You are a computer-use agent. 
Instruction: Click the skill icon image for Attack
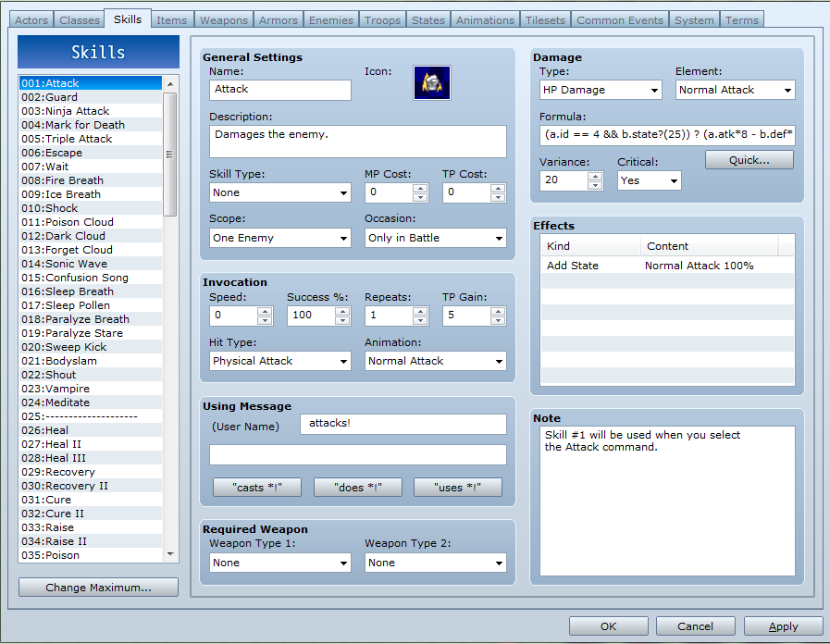[x=431, y=82]
